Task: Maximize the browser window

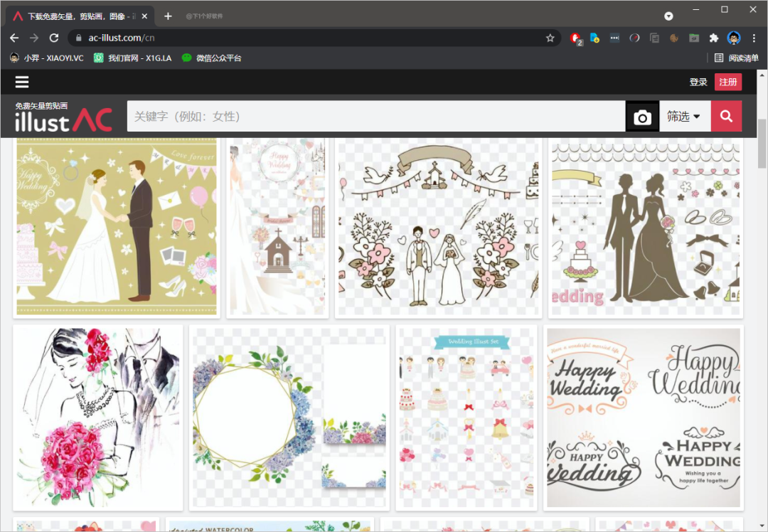Action: coord(725,9)
